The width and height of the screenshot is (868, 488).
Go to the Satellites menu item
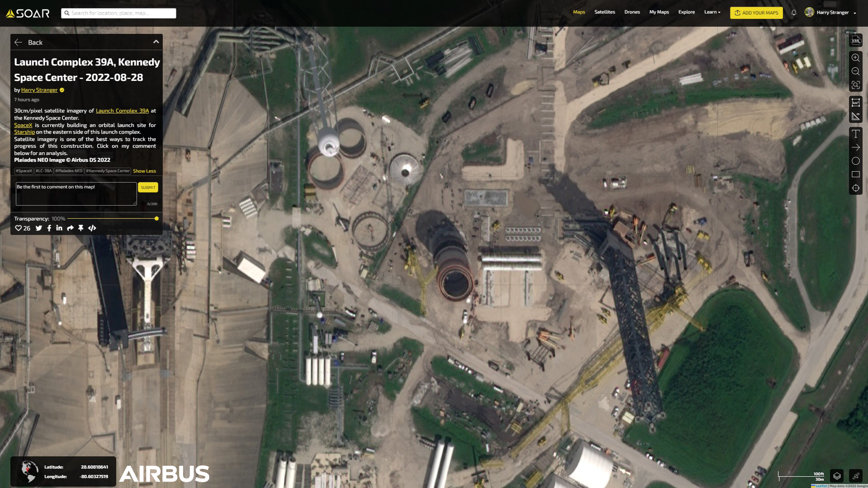604,12
